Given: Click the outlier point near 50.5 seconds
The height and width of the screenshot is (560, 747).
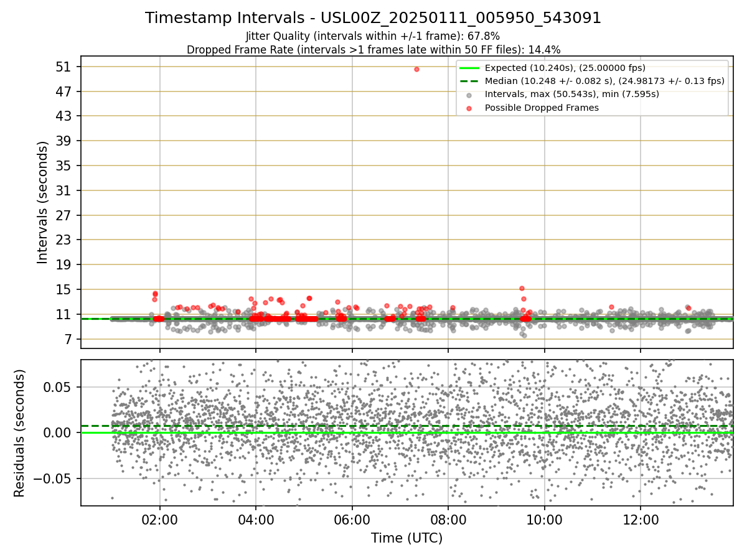Looking at the screenshot, I should 416,69.
